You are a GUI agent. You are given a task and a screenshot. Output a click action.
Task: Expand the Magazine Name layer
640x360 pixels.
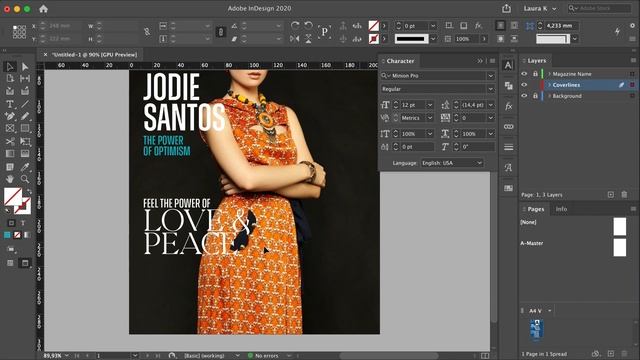pyautogui.click(x=549, y=74)
